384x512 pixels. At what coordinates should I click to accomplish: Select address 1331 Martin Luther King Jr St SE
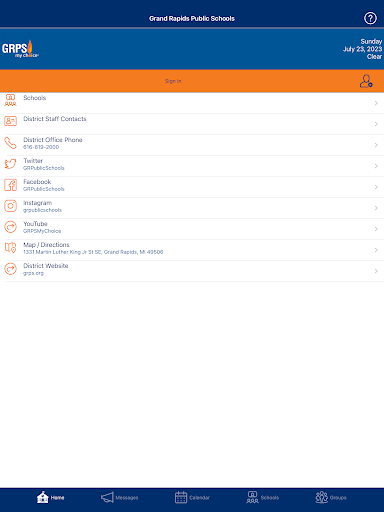point(93,252)
